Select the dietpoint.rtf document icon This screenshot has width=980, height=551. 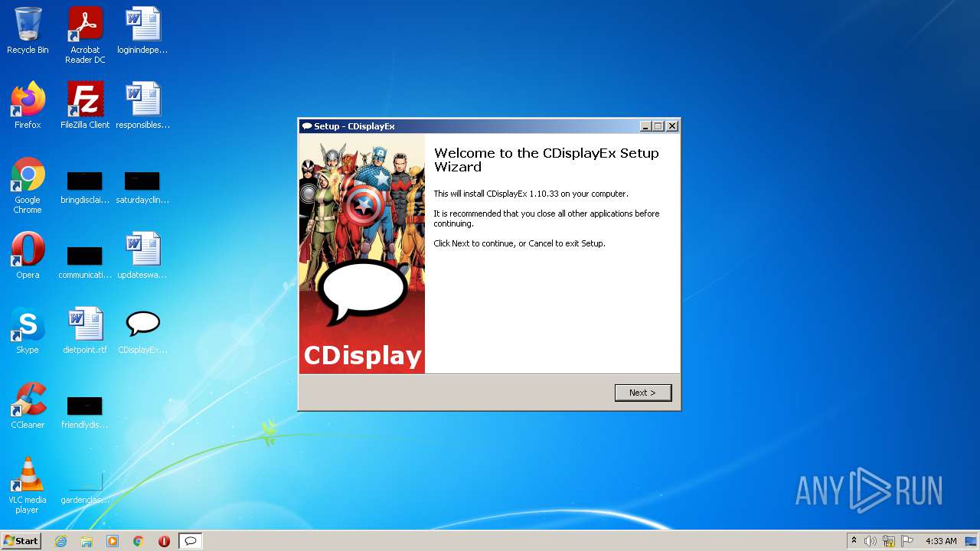tap(85, 331)
